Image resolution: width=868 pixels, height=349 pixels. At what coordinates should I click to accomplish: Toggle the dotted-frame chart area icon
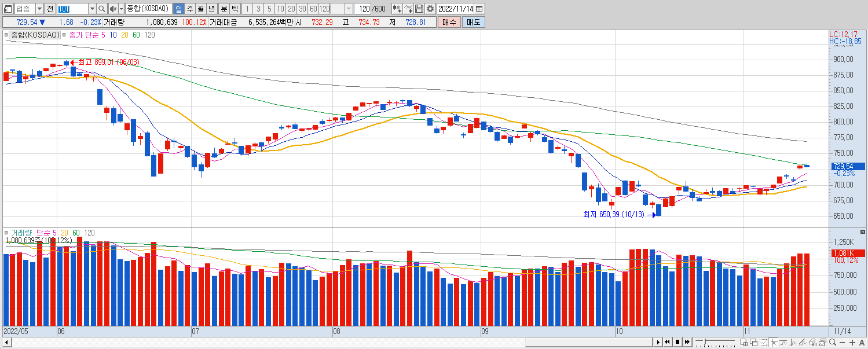pyautogui.click(x=763, y=343)
